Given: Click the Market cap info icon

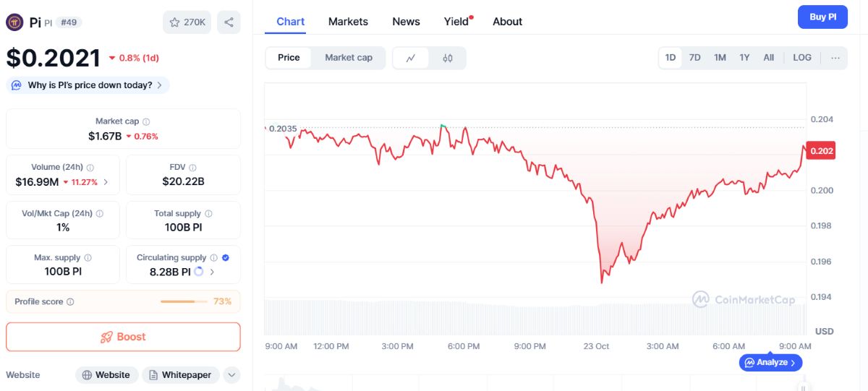Looking at the screenshot, I should (x=146, y=122).
